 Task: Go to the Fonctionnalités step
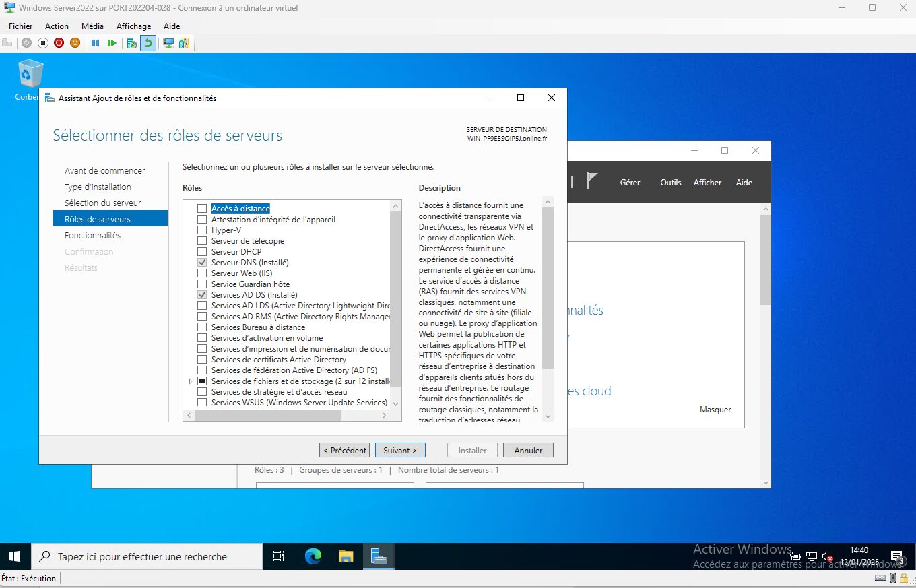coord(92,236)
